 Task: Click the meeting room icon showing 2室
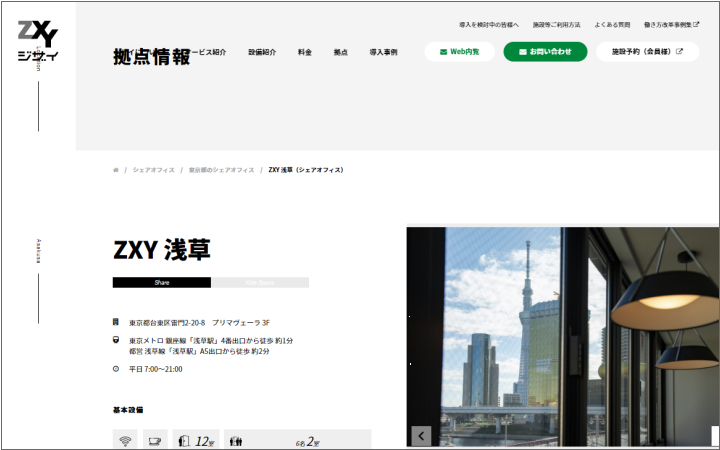[x=236, y=441]
